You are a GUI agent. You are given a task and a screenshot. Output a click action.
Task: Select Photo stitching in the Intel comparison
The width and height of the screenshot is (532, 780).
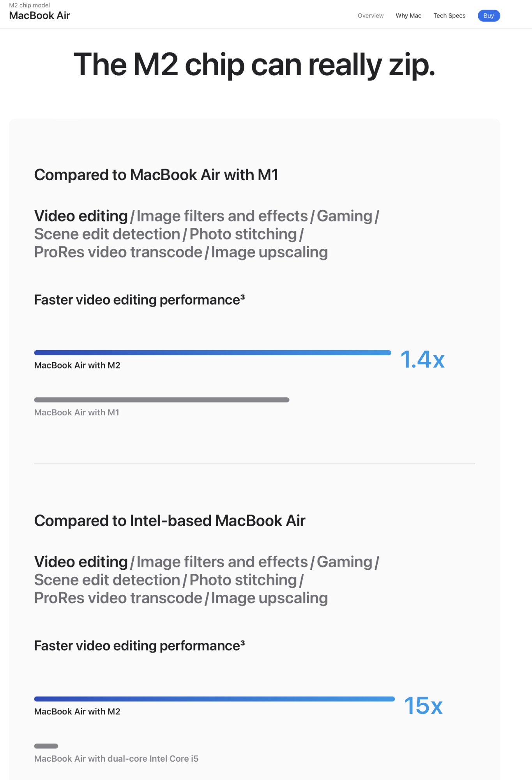243,580
